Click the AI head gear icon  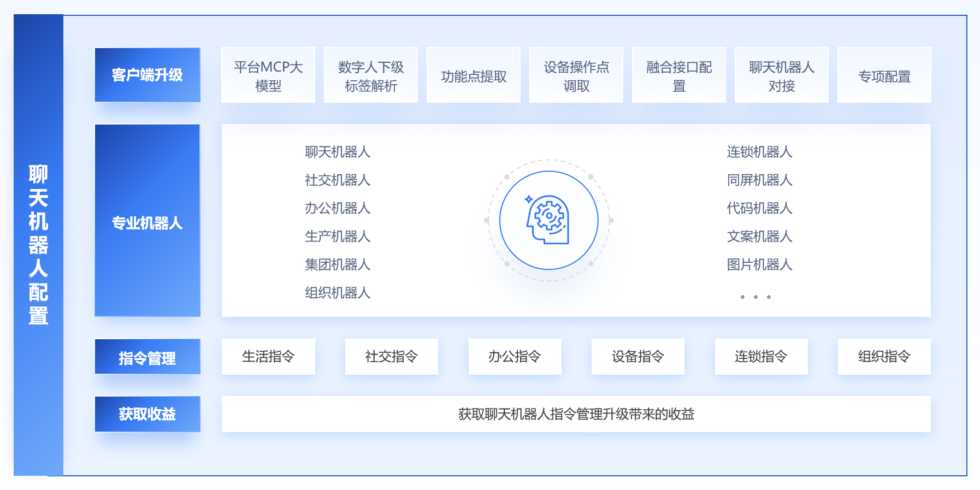click(548, 220)
